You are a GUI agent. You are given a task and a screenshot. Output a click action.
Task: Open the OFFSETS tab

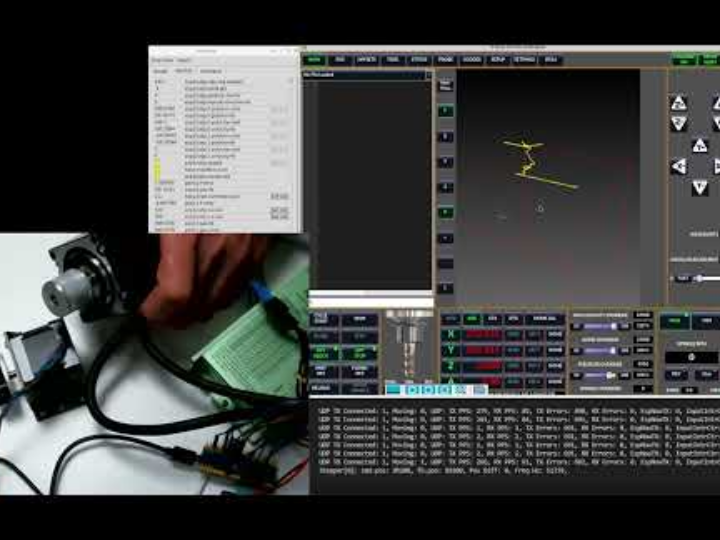pos(366,60)
